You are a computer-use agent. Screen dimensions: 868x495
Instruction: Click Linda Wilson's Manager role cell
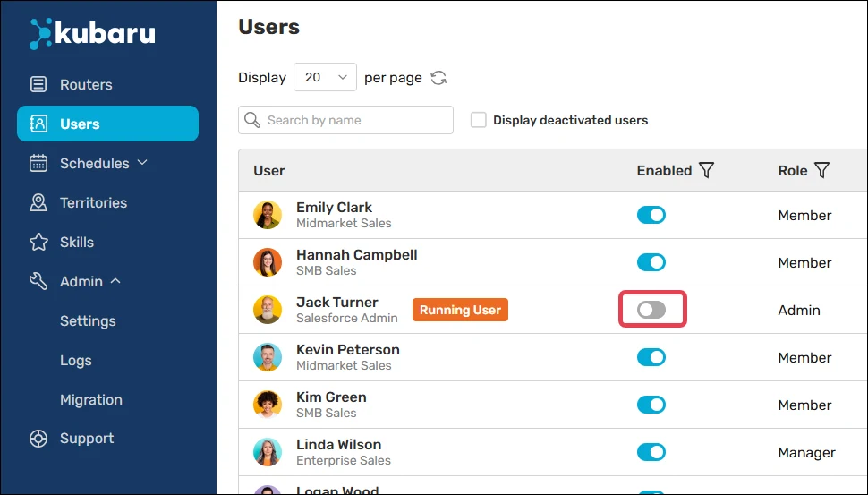806,453
